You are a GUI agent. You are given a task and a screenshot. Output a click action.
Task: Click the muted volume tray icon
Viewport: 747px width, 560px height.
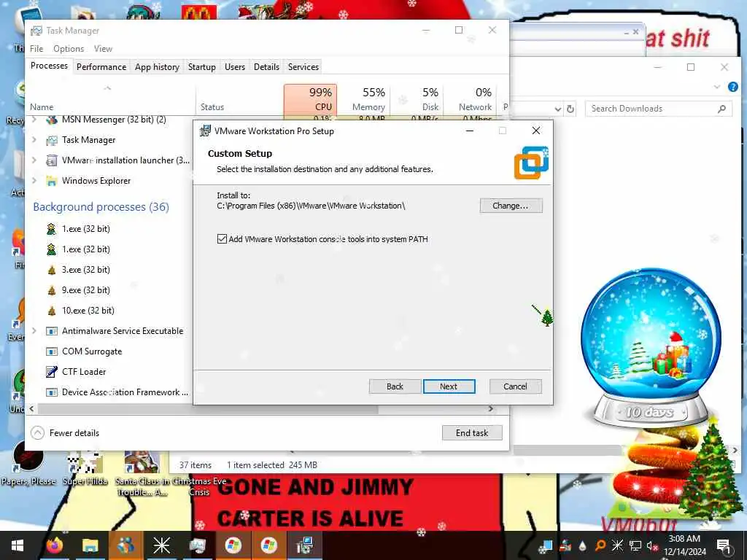[x=651, y=545]
